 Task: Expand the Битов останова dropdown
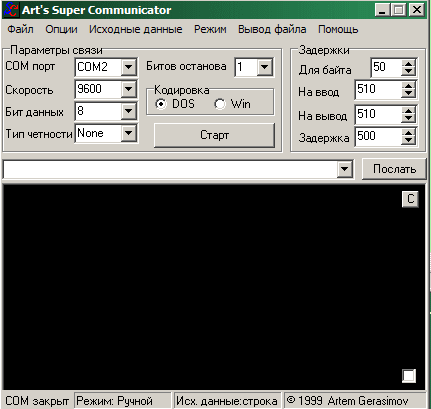(x=264, y=67)
